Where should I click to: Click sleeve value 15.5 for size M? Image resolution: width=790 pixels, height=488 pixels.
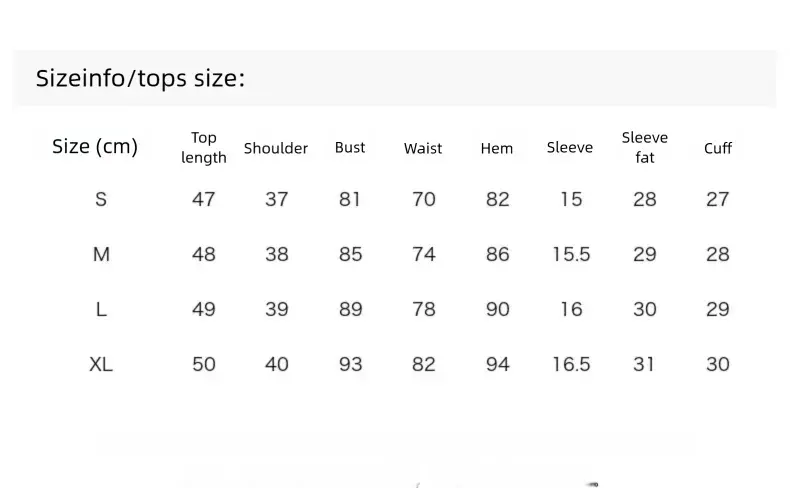coord(571,254)
